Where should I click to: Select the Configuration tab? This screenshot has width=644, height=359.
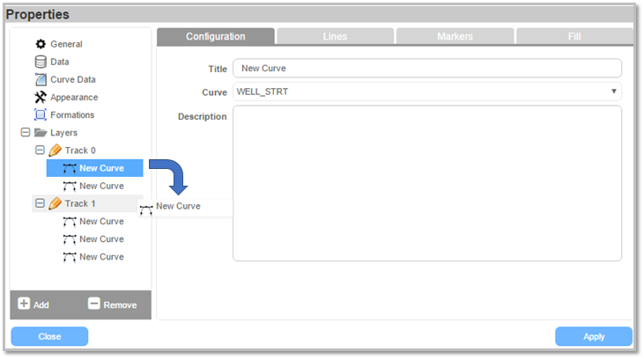coord(216,36)
